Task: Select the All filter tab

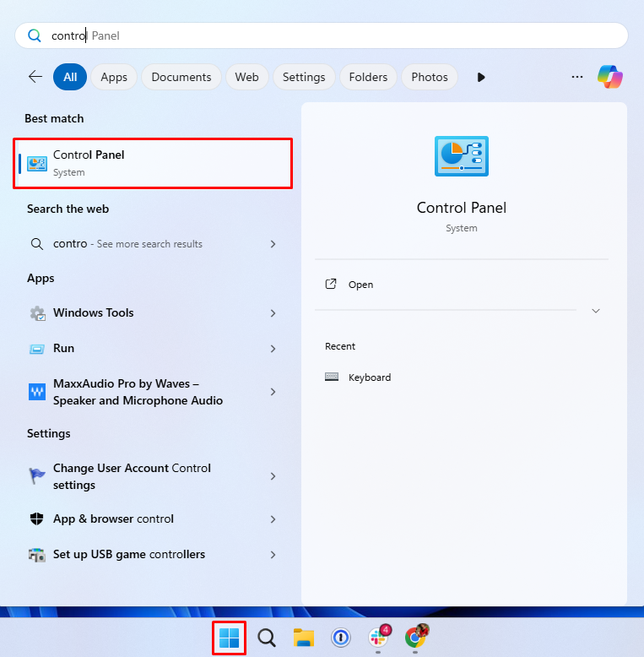Action: pyautogui.click(x=70, y=77)
